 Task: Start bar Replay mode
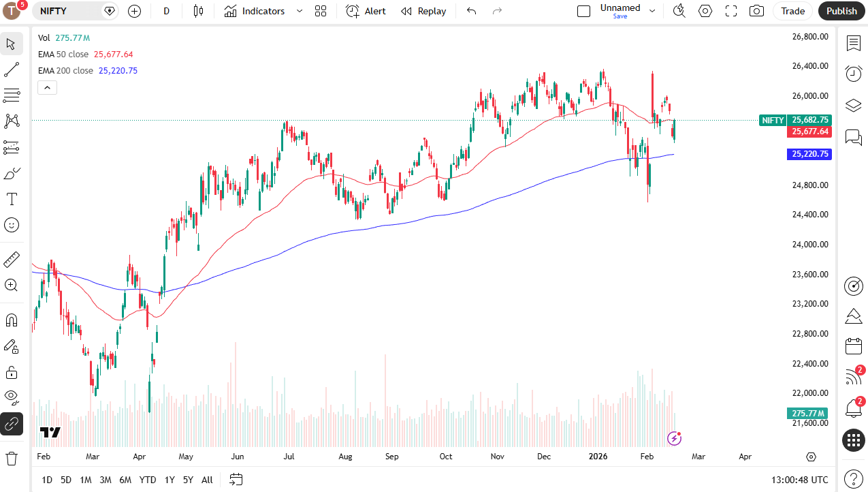coord(423,11)
